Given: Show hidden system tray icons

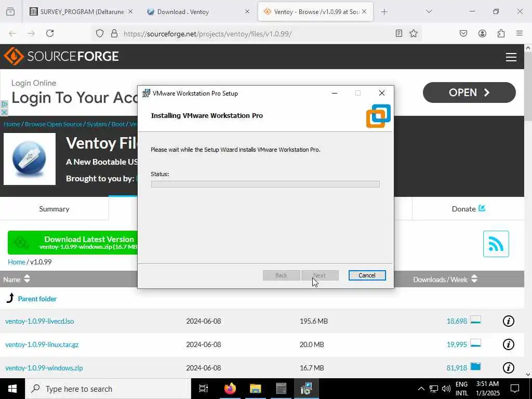Looking at the screenshot, I should point(421,389).
